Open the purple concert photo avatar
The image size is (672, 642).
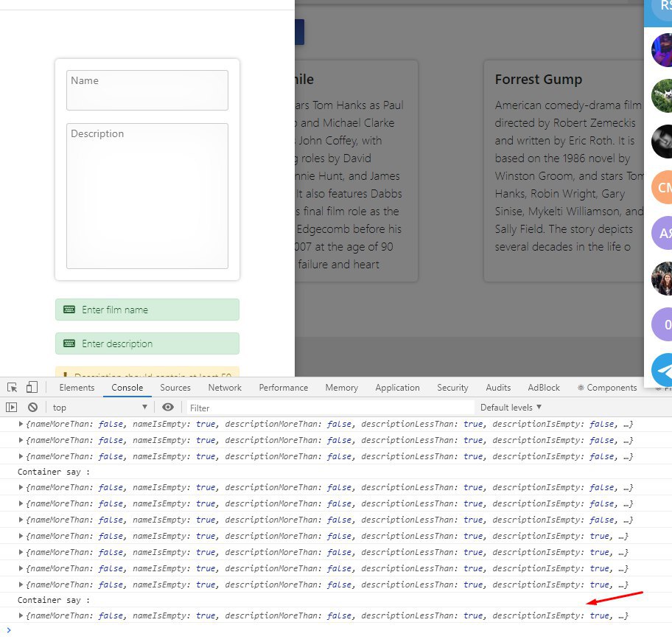pos(662,50)
